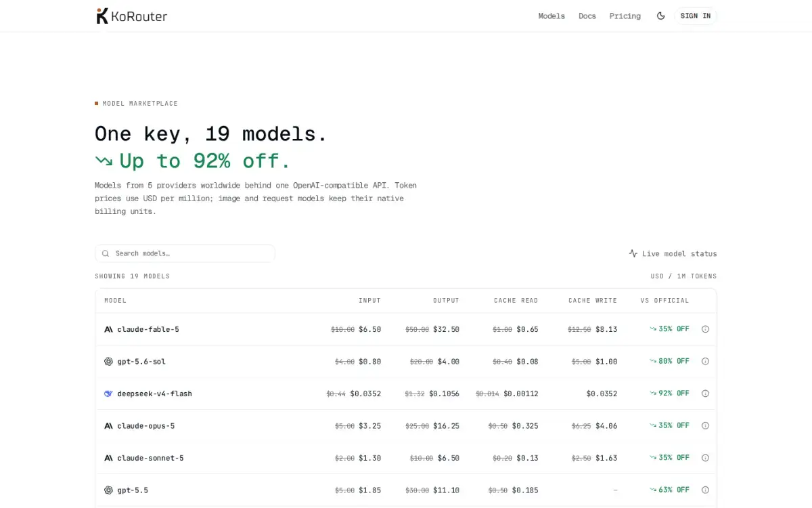The width and height of the screenshot is (812, 508).
Task: Click the CACHE WRITE column header
Action: pos(593,300)
